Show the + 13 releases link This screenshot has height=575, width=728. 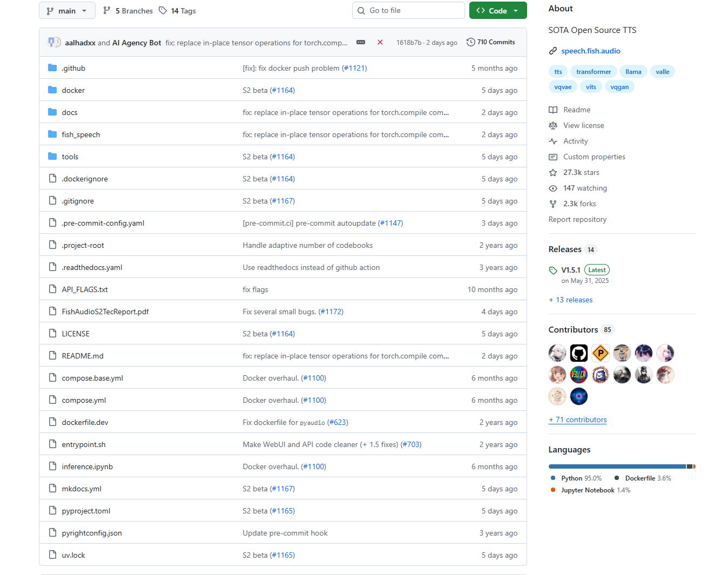click(571, 300)
